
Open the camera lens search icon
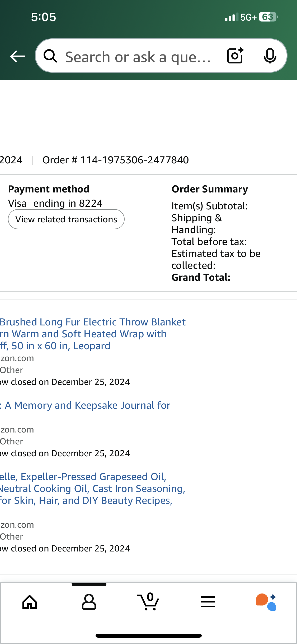pyautogui.click(x=235, y=56)
